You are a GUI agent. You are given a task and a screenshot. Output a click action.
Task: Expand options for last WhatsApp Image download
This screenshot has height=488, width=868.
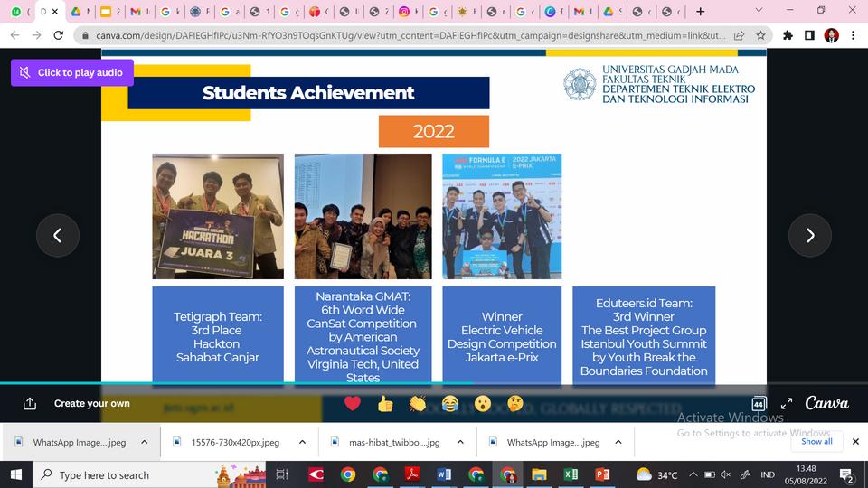tap(618, 442)
